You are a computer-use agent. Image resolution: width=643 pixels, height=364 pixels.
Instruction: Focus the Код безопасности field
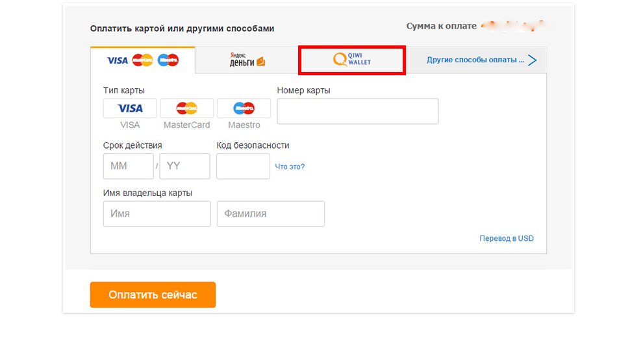pyautogui.click(x=243, y=166)
